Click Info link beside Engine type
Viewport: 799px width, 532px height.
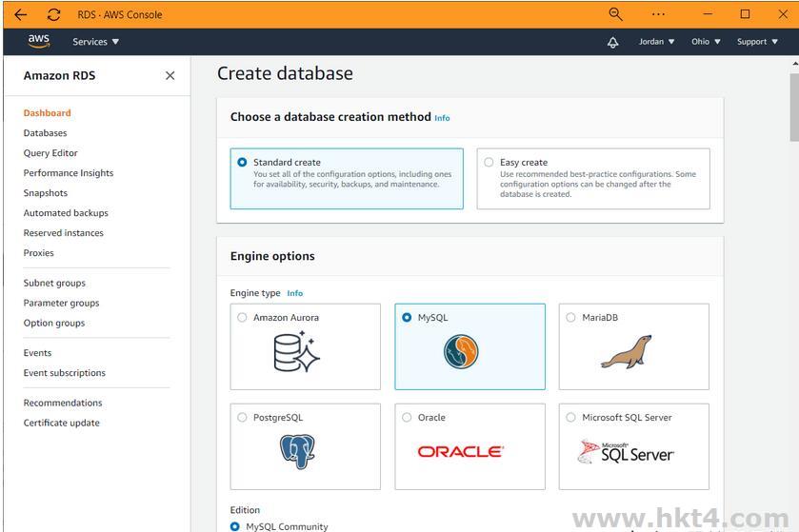tap(294, 293)
